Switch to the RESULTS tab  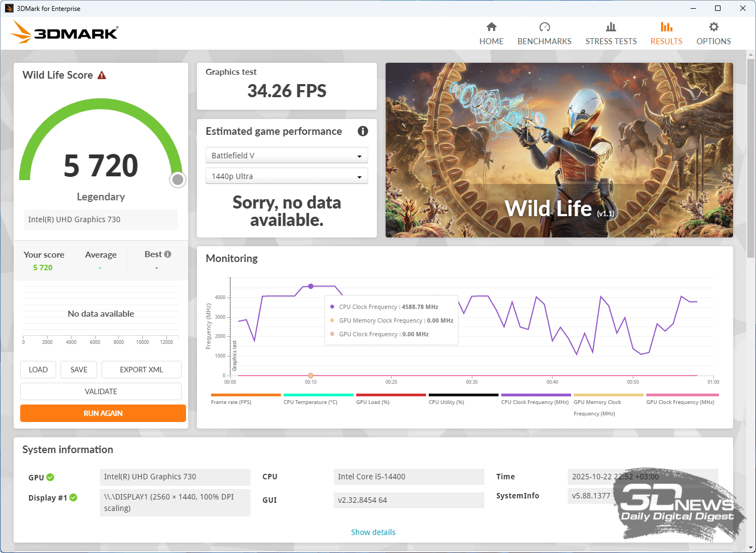666,33
